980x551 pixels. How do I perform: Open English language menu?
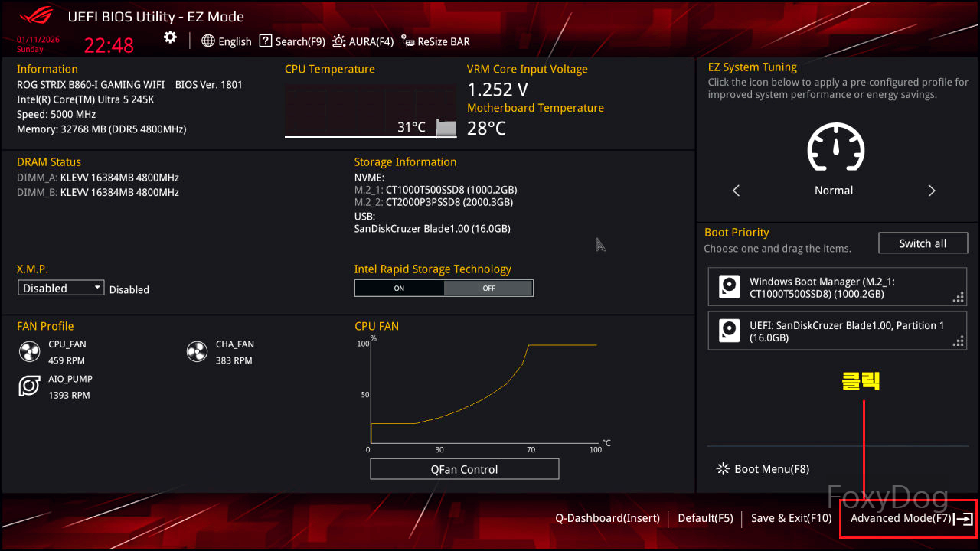click(x=227, y=41)
